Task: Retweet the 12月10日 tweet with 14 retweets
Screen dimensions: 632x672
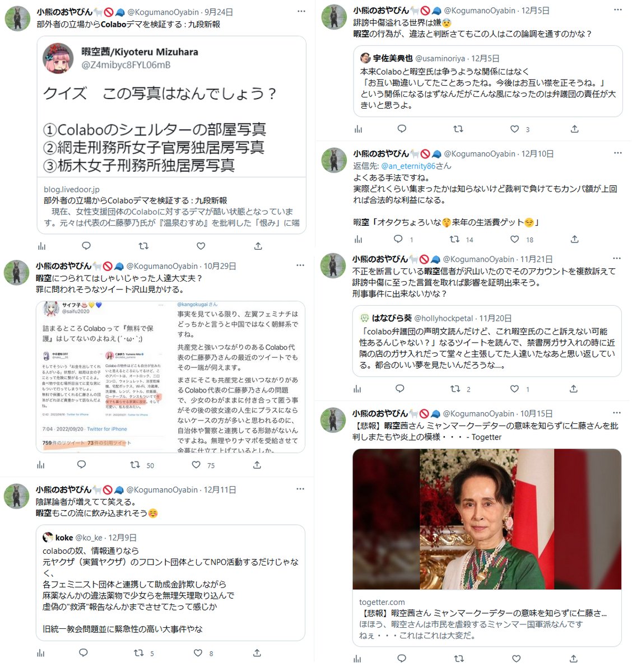Action: [x=455, y=239]
